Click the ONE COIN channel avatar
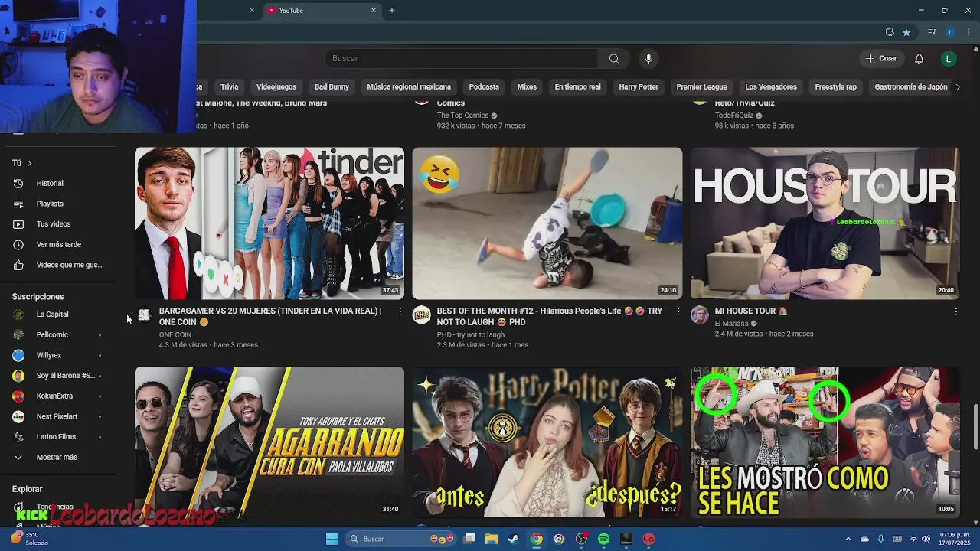 (x=144, y=315)
